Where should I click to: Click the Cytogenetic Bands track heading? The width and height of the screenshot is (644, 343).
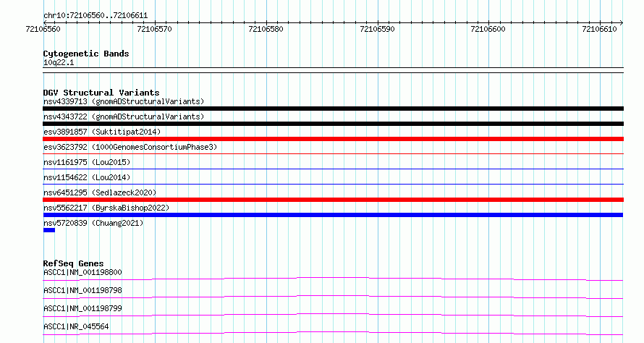coord(86,54)
